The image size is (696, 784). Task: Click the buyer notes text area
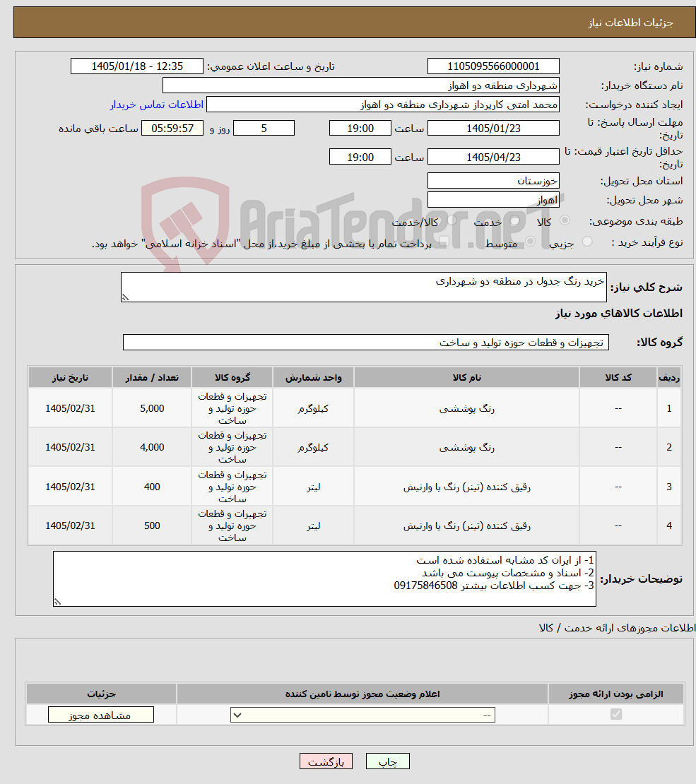click(x=325, y=578)
